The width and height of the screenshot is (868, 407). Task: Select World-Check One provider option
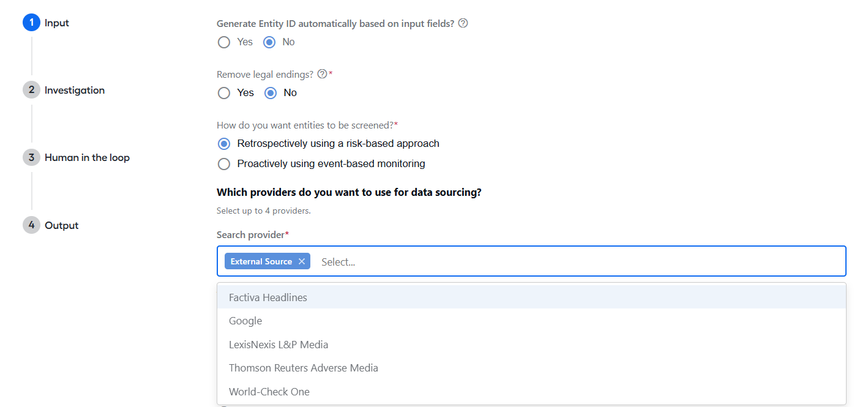(531, 392)
